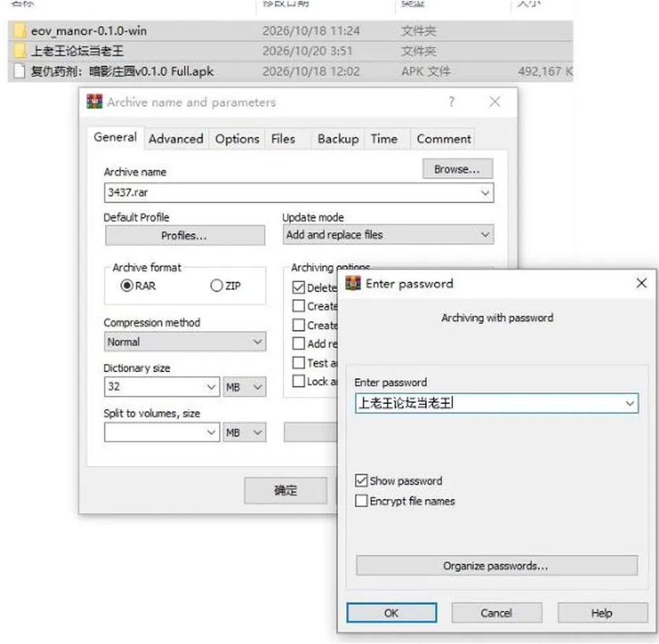Toggle the Show password checkbox
The height and width of the screenshot is (644, 659).
point(361,481)
